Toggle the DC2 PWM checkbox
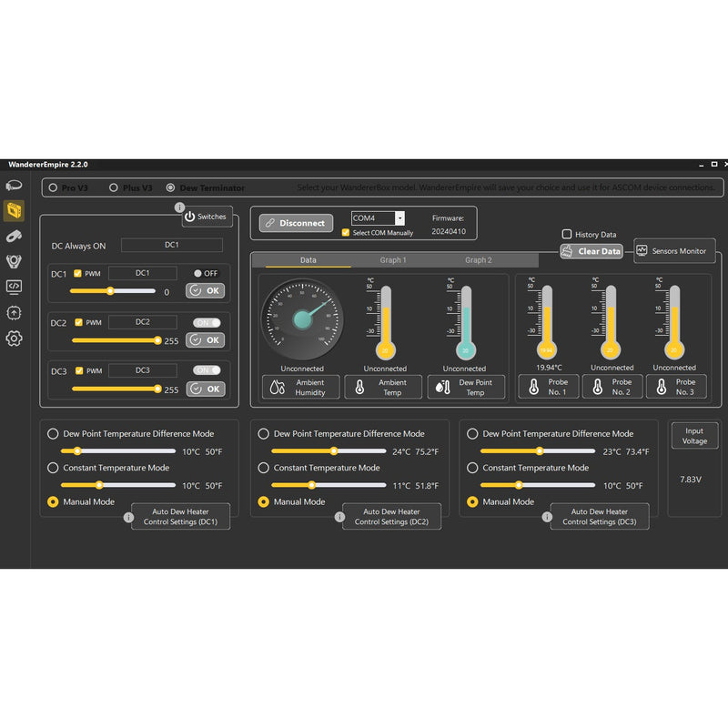 tap(78, 322)
